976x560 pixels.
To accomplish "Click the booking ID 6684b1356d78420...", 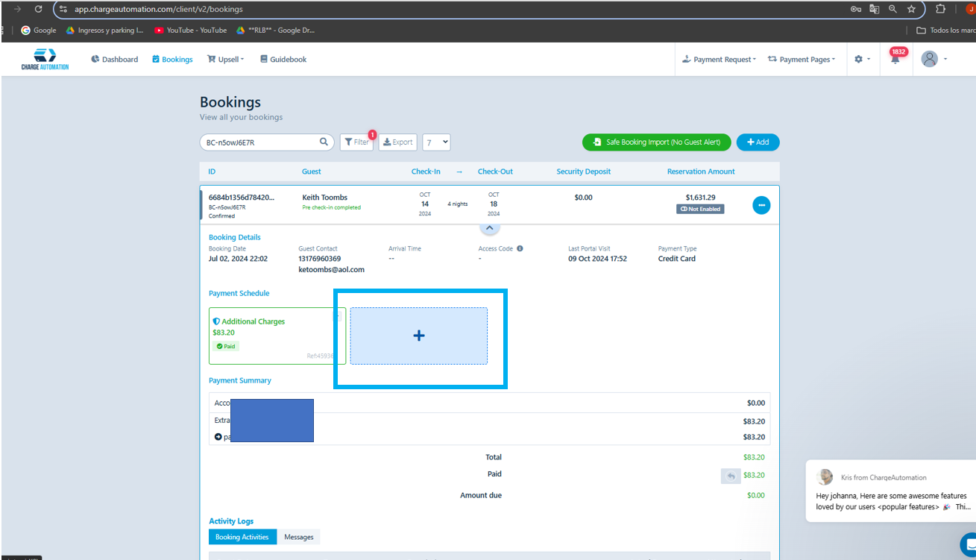I will (241, 198).
